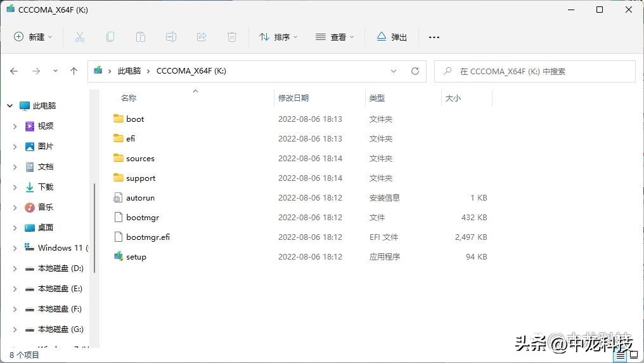
Task: Click the bootmgr.efi file icon
Action: (119, 237)
